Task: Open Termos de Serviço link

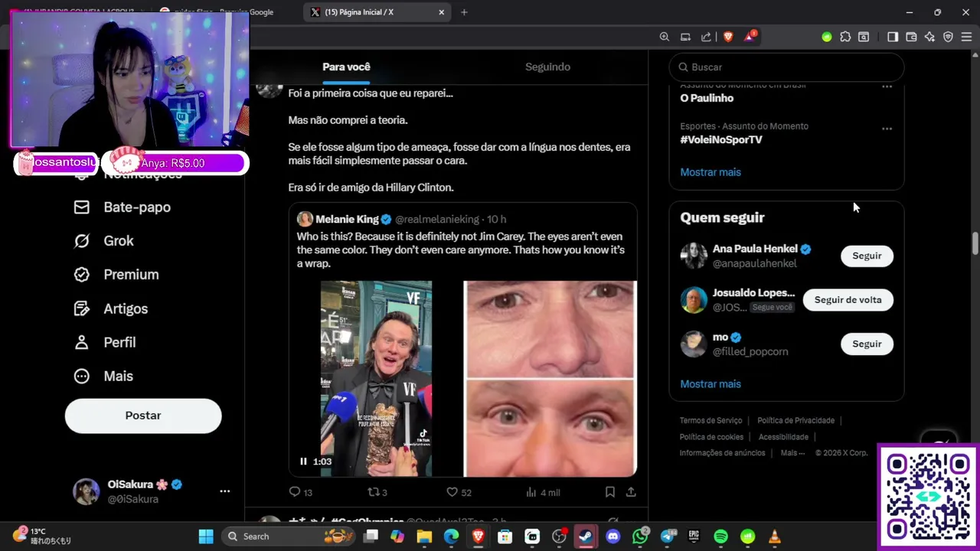Action: [x=710, y=420]
